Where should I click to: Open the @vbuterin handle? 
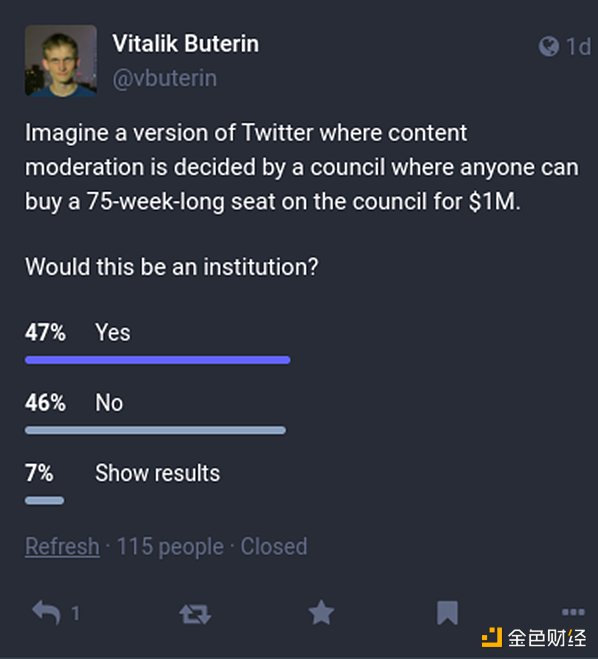point(165,79)
